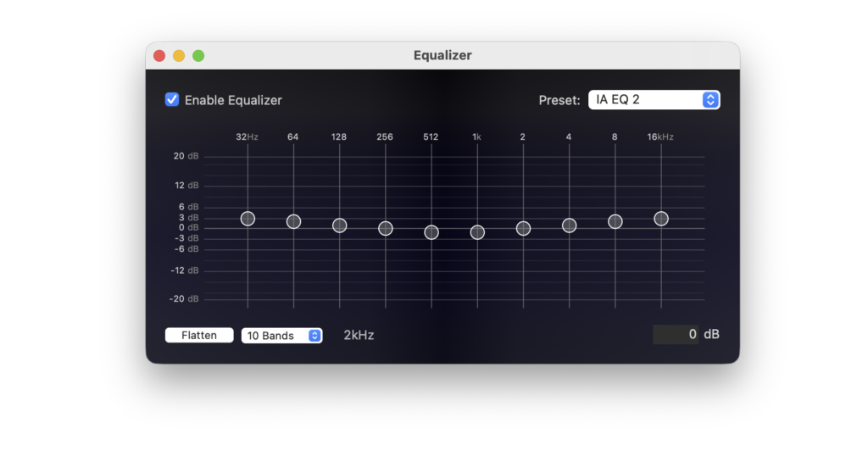Select the 4 kHz band slider knob
This screenshot has width=868, height=451.
569,225
